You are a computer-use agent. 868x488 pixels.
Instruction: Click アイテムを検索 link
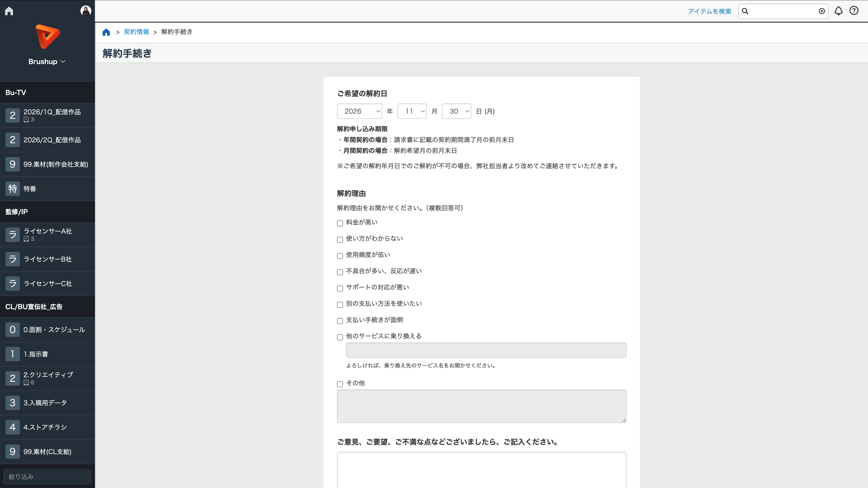(x=710, y=11)
